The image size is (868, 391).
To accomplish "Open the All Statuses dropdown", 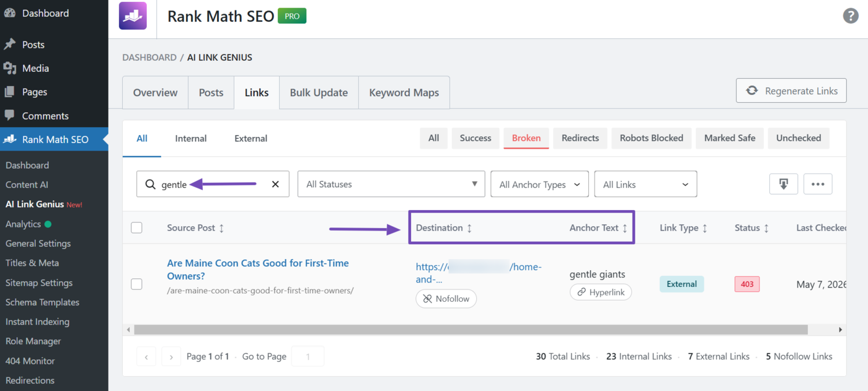I will pos(391,184).
